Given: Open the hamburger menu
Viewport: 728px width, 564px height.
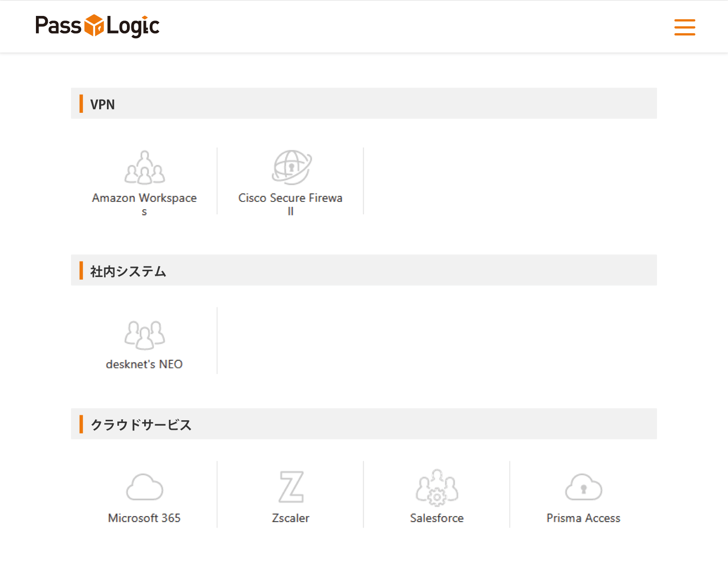Looking at the screenshot, I should pyautogui.click(x=684, y=27).
